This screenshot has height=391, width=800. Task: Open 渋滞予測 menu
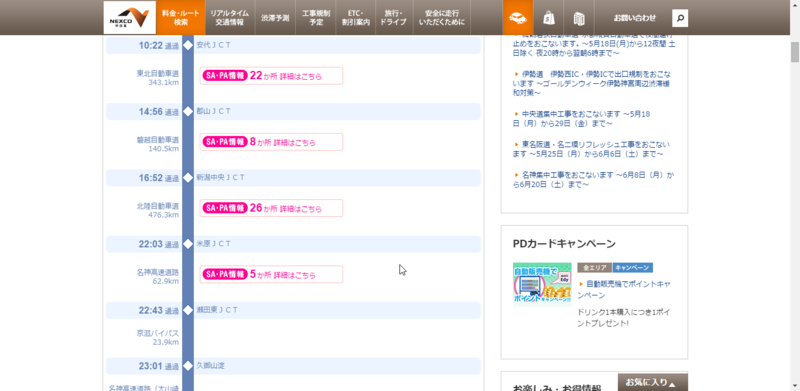pos(275,17)
